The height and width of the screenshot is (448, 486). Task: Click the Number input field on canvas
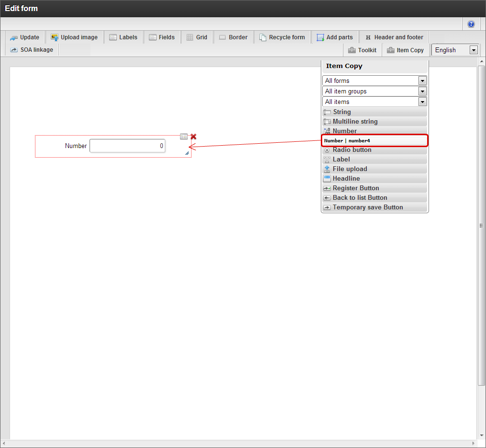[x=127, y=146]
